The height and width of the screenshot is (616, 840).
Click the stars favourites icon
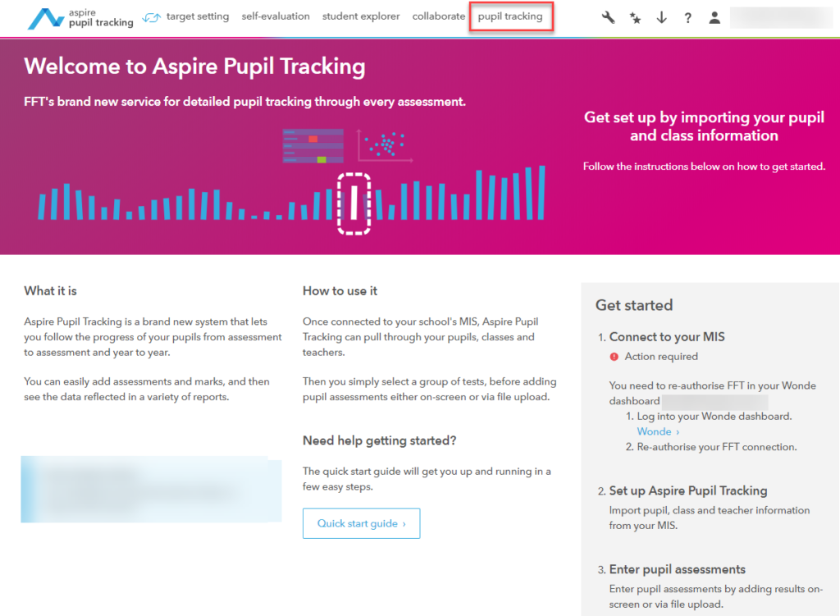point(635,18)
